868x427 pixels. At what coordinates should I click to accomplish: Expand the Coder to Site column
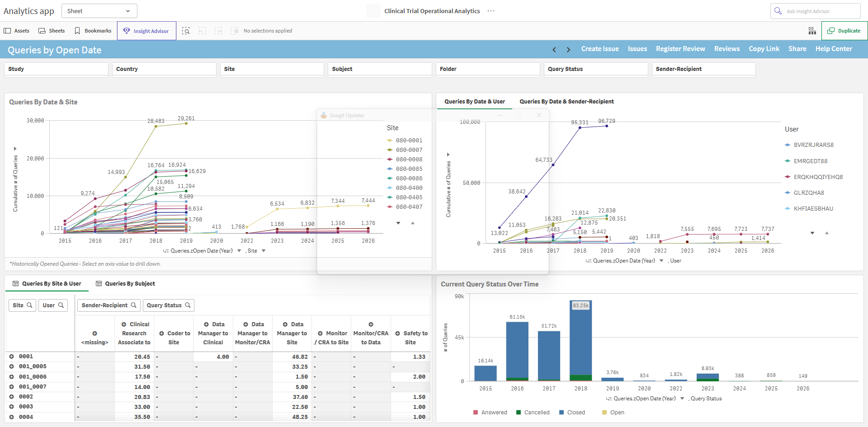161,333
